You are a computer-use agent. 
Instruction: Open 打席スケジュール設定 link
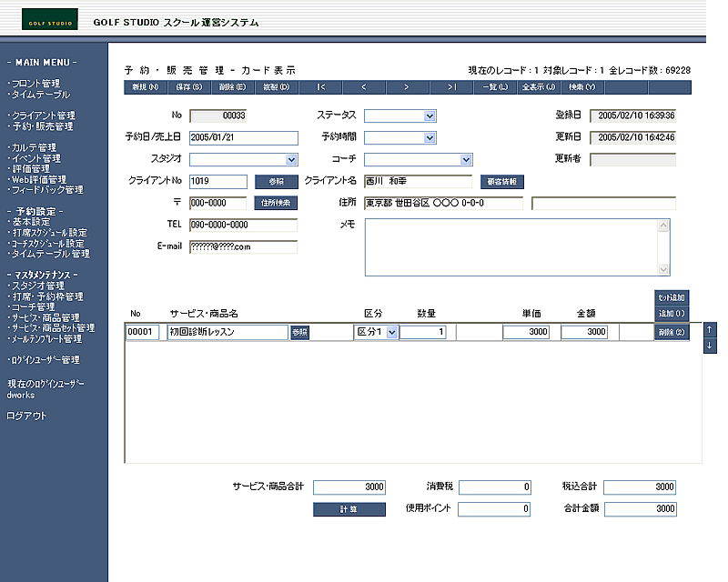(49, 233)
